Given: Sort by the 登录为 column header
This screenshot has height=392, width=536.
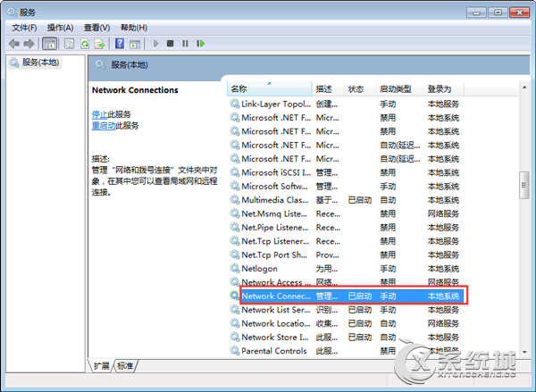Looking at the screenshot, I should [x=444, y=89].
